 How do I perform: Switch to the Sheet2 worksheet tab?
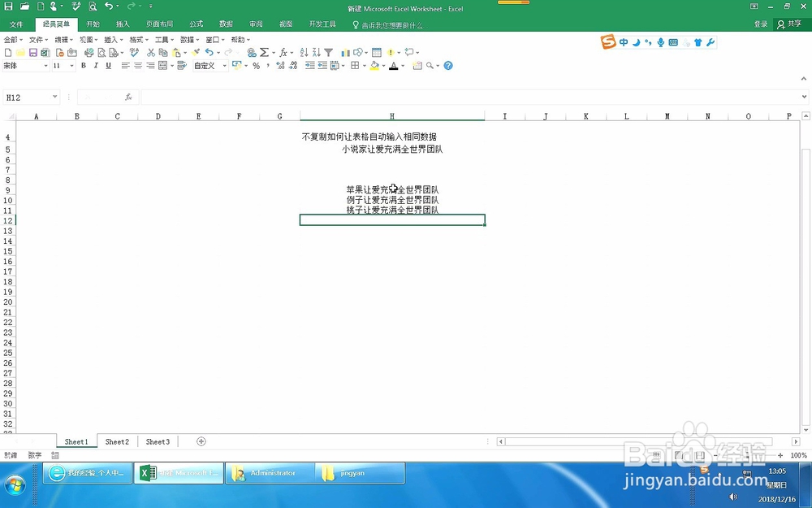(x=116, y=441)
